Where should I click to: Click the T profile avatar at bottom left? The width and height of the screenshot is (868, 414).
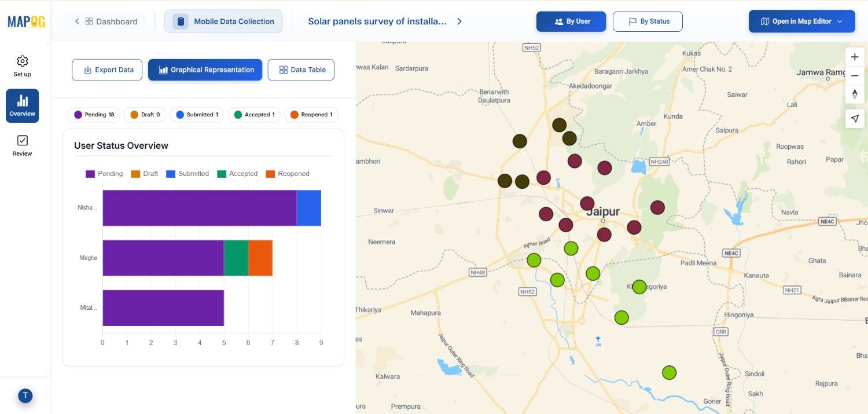pyautogui.click(x=25, y=395)
